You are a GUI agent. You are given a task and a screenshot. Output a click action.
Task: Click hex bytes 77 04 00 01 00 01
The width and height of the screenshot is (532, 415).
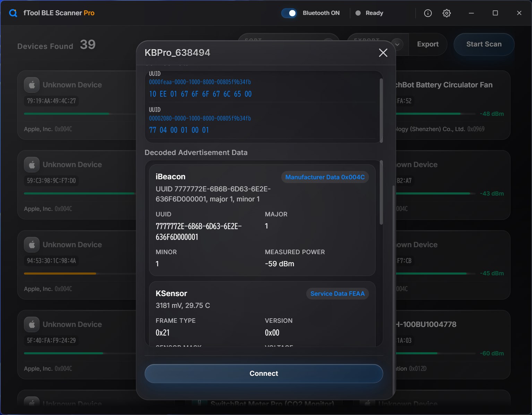click(179, 130)
